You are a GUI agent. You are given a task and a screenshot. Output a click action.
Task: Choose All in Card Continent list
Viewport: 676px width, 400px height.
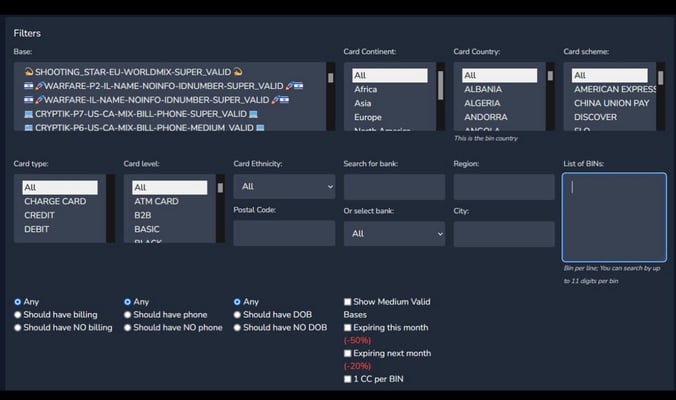[x=390, y=75]
